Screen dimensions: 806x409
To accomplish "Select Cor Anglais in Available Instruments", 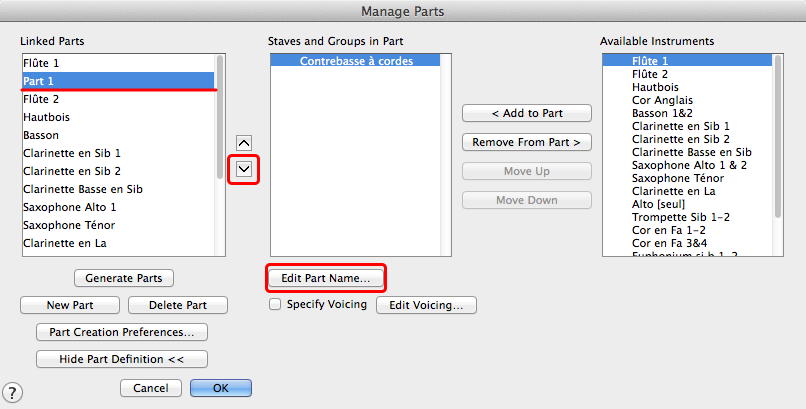I will (x=662, y=100).
